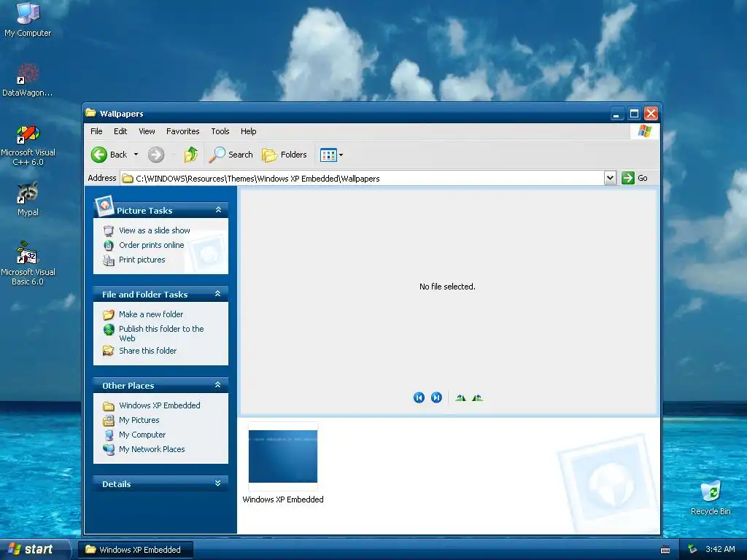Open the Help menu

tap(248, 131)
